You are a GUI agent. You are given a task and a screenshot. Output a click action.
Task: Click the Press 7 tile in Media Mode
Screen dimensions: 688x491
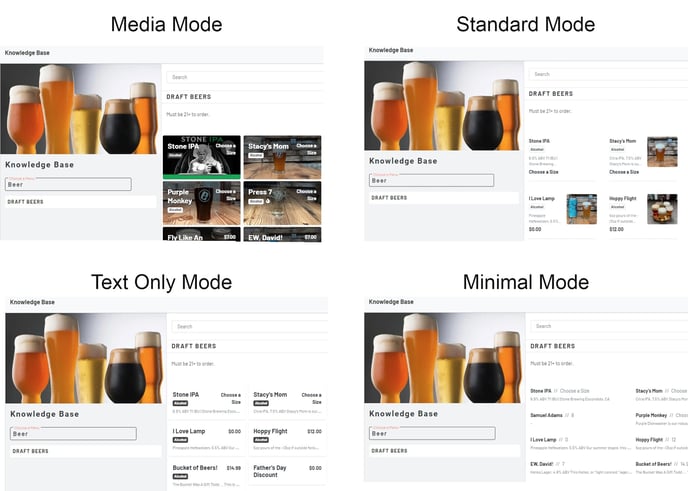click(282, 202)
